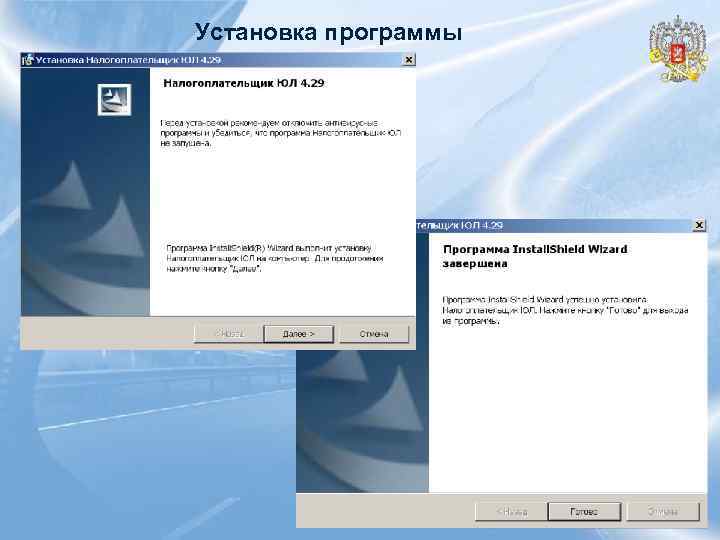Viewport: 720px width, 540px height.
Task: Click the Далее > button in first installer window
Action: (298, 334)
